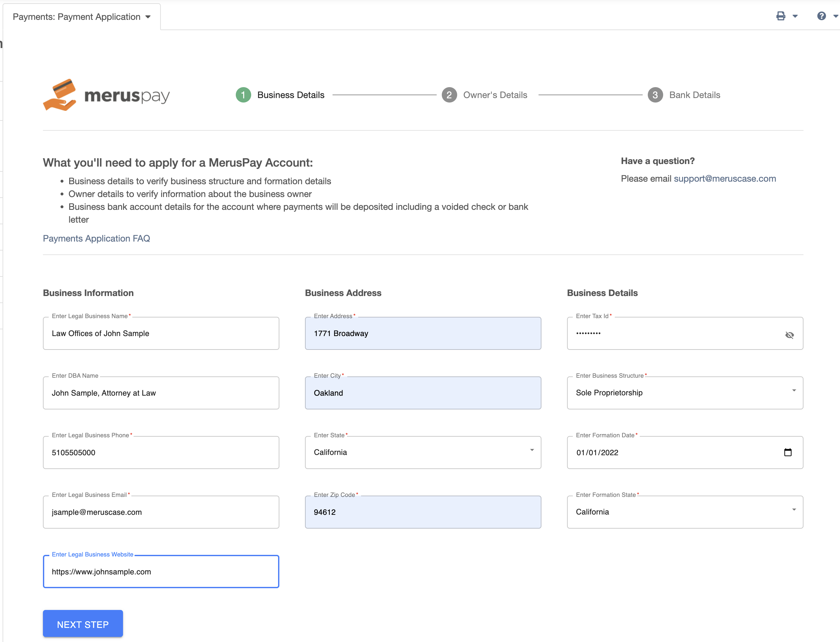Click the printer dropdown arrow icon
840x642 pixels.
[x=795, y=16]
